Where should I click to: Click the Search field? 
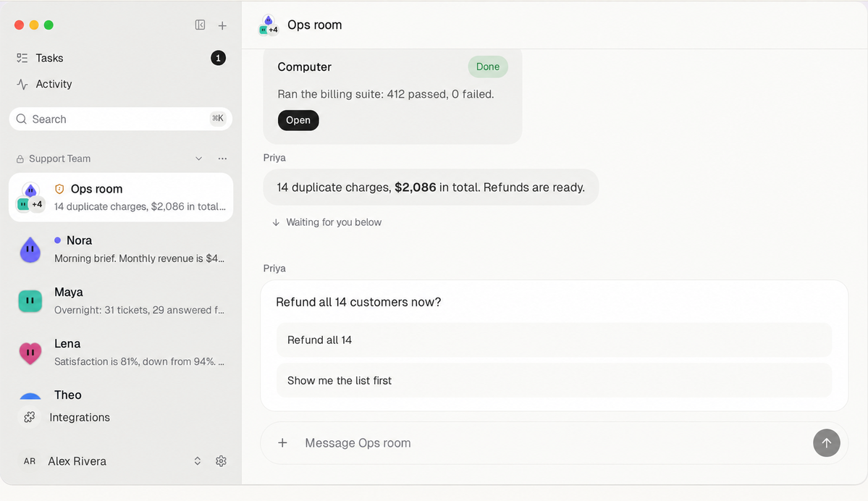[121, 119]
